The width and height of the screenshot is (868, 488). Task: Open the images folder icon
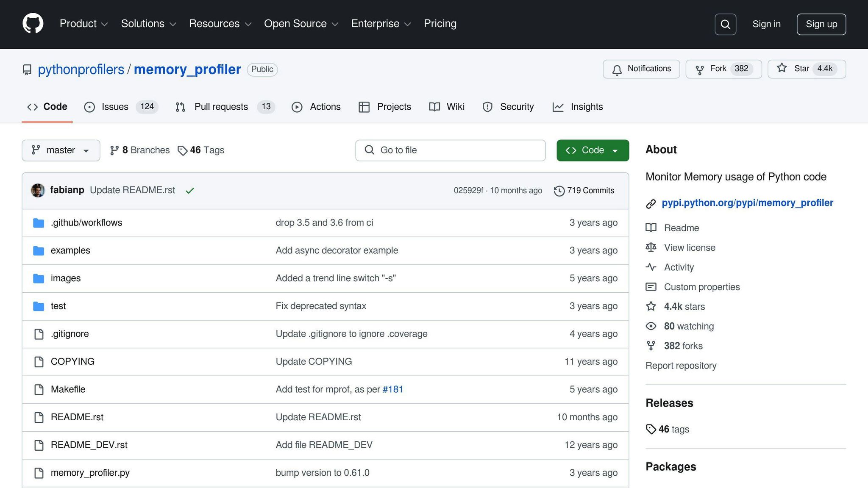(38, 278)
